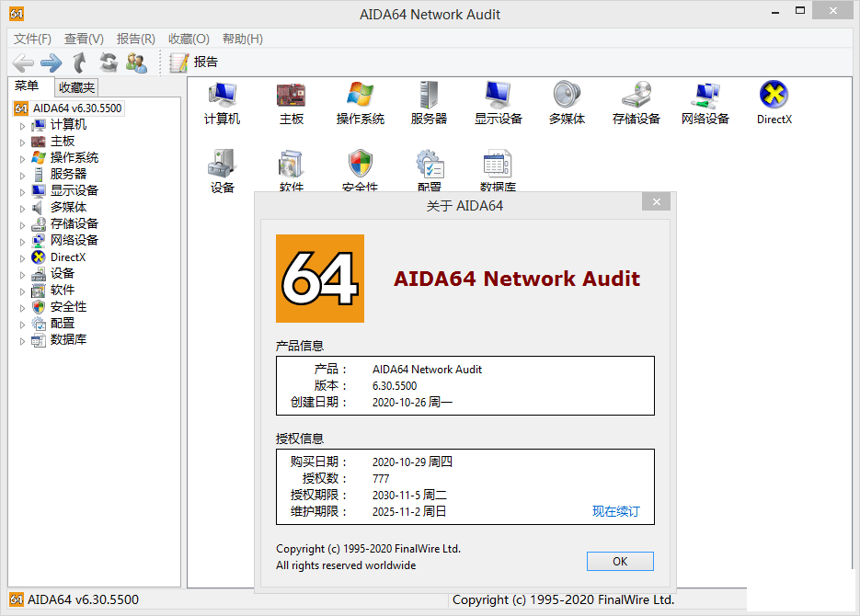860x616 pixels.
Task: Expand the 主板 tree node
Action: click(x=22, y=142)
